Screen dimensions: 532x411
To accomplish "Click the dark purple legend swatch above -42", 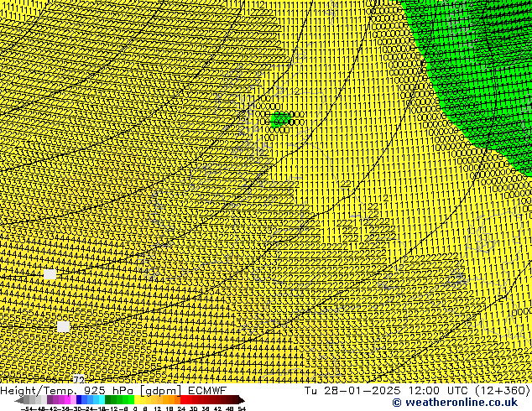I will 50,400.
